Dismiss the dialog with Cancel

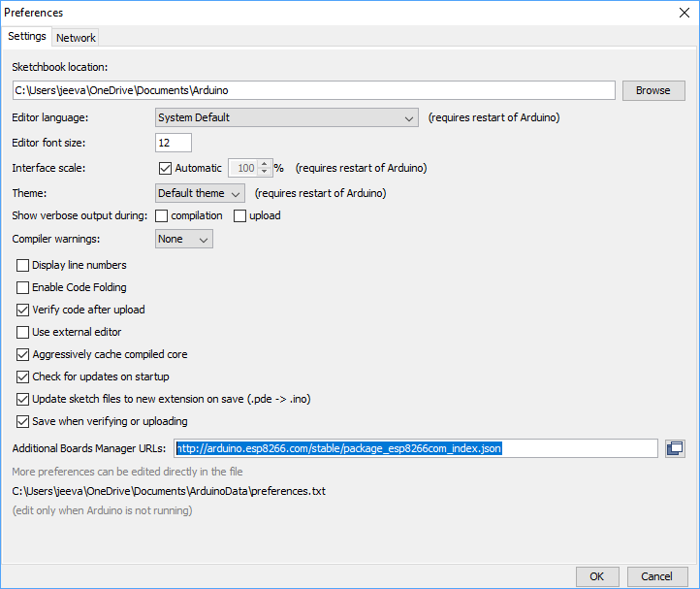tap(656, 576)
